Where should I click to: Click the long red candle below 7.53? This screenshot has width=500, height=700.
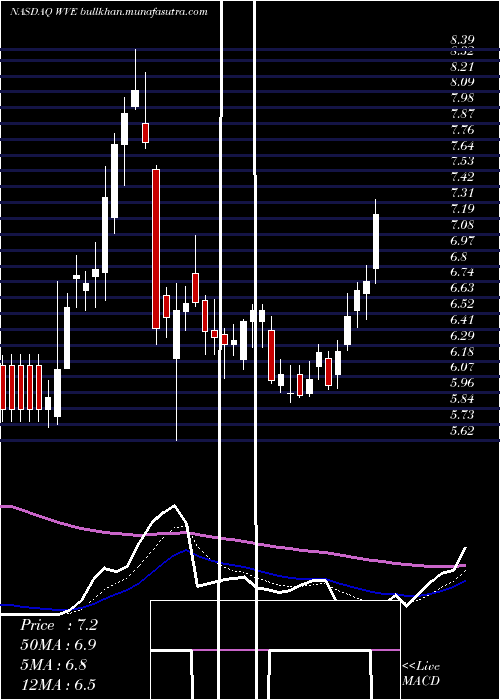(x=156, y=249)
